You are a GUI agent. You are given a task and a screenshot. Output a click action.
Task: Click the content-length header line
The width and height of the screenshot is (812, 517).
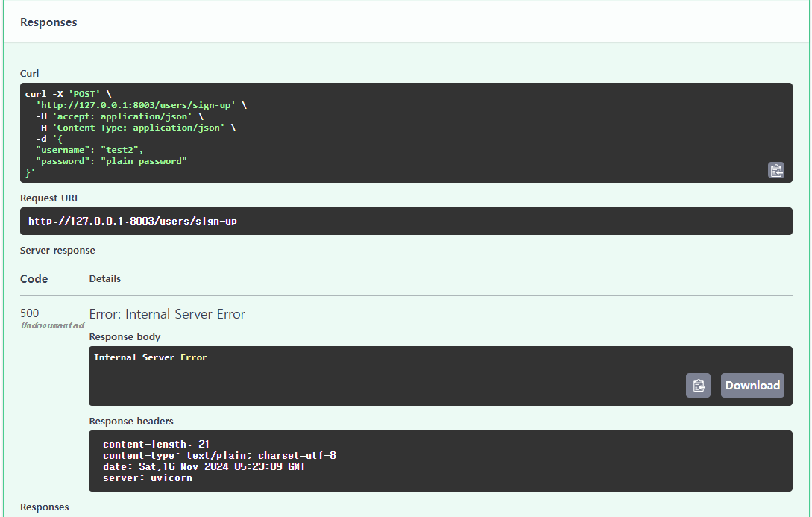click(156, 444)
